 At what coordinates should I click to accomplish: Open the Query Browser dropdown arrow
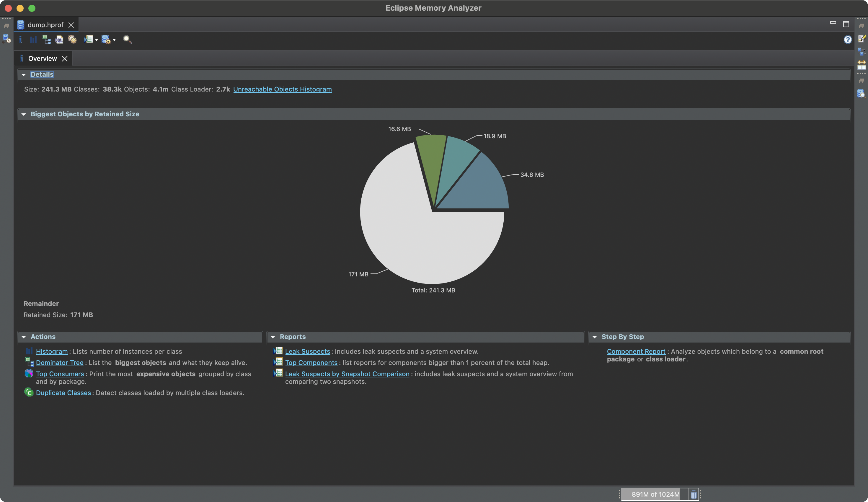coord(114,40)
